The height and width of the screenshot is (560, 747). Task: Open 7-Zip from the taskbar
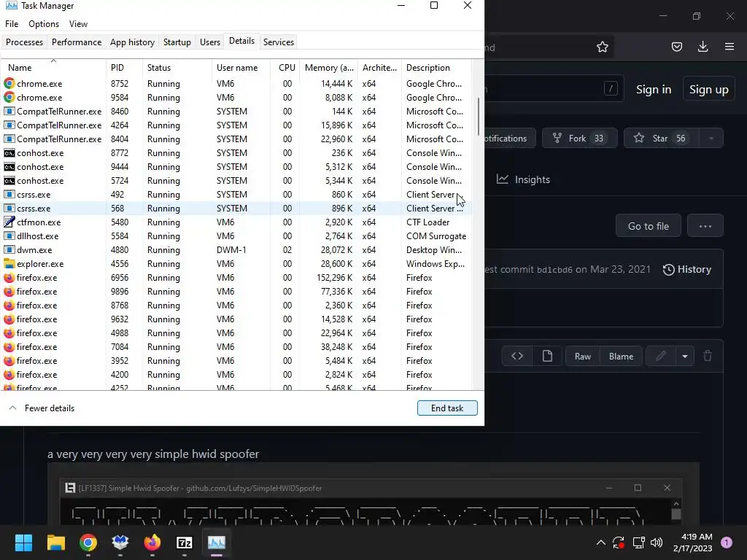pyautogui.click(x=185, y=542)
